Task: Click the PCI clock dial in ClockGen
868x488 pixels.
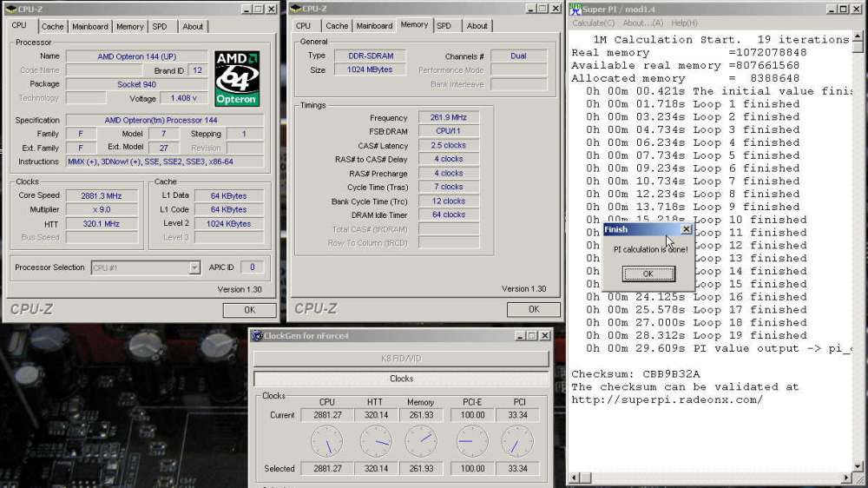Action: (517, 441)
